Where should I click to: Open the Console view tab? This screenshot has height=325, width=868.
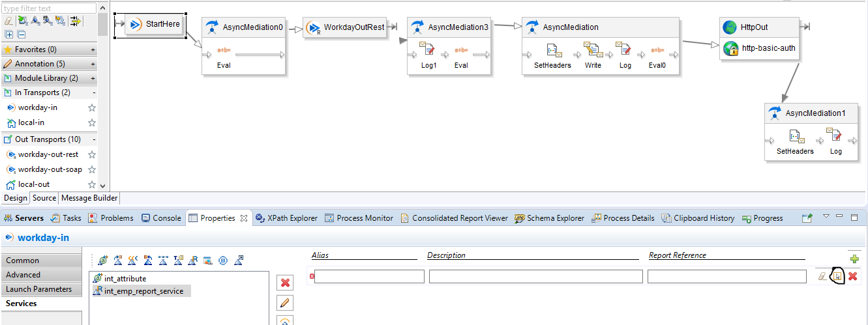[161, 218]
